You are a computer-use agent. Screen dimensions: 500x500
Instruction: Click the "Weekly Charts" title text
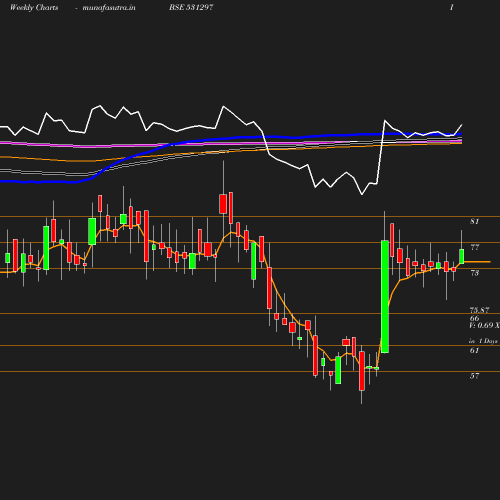click(x=34, y=7)
